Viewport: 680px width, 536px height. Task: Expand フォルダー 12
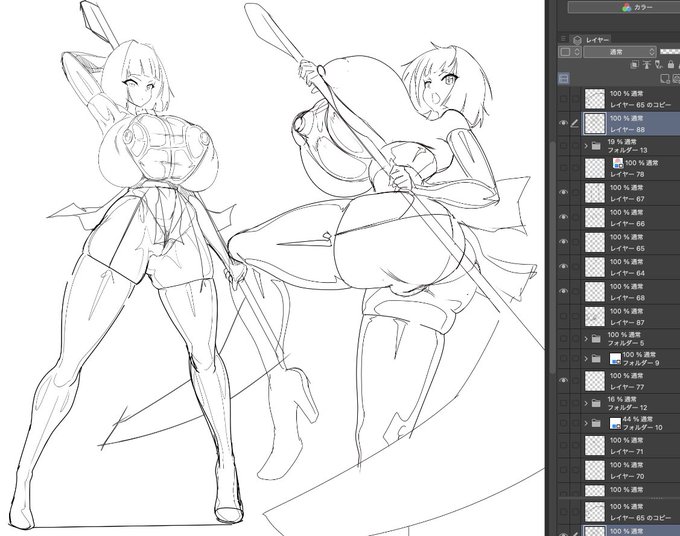pyautogui.click(x=586, y=403)
